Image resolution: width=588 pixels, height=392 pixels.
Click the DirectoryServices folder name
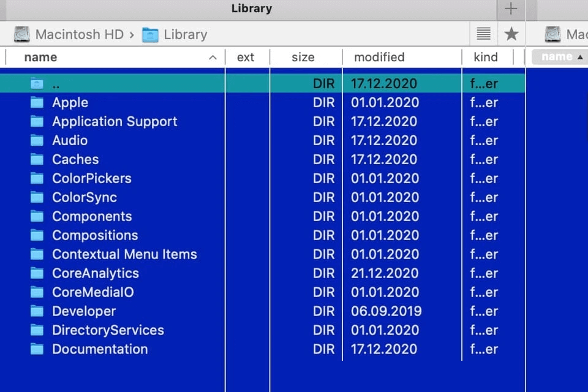108,331
